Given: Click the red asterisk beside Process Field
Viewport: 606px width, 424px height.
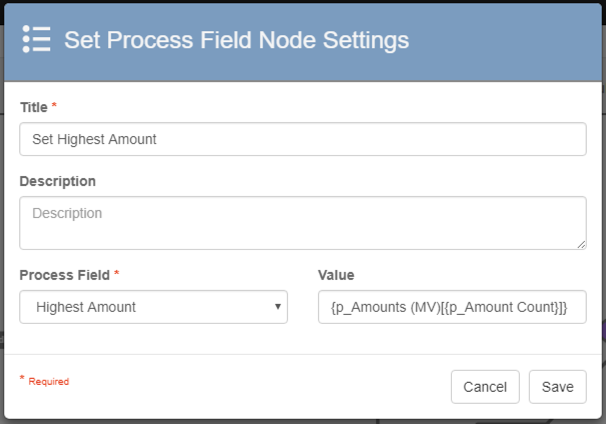Looking at the screenshot, I should click(117, 273).
